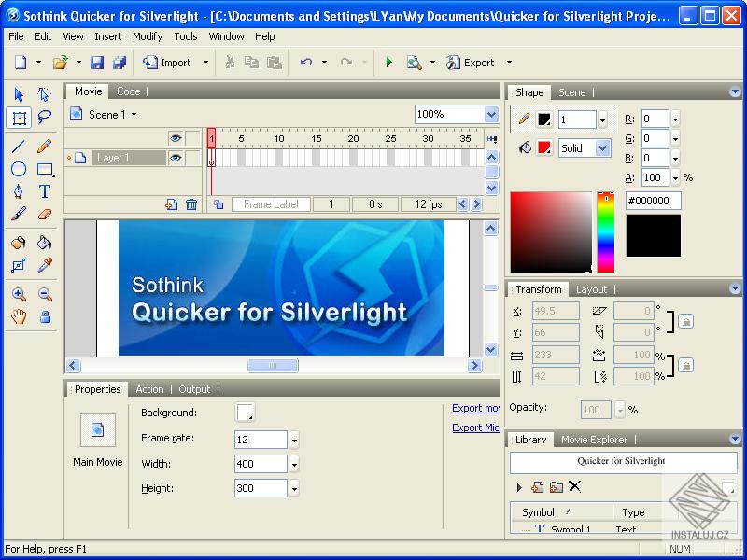747x560 pixels.
Task: Open the Export movie link
Action: click(x=474, y=408)
